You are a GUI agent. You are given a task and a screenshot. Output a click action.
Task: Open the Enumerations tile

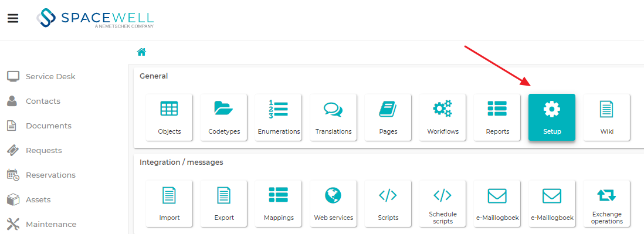pos(279,117)
